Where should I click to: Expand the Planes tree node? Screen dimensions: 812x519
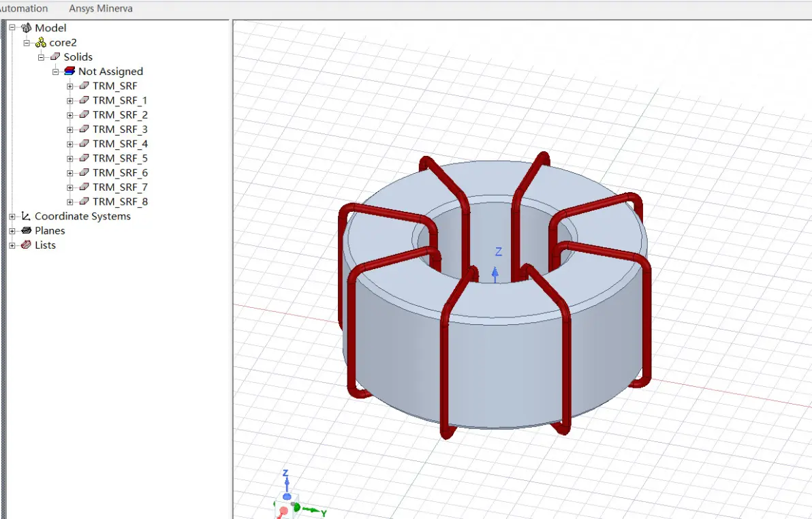pyautogui.click(x=12, y=231)
